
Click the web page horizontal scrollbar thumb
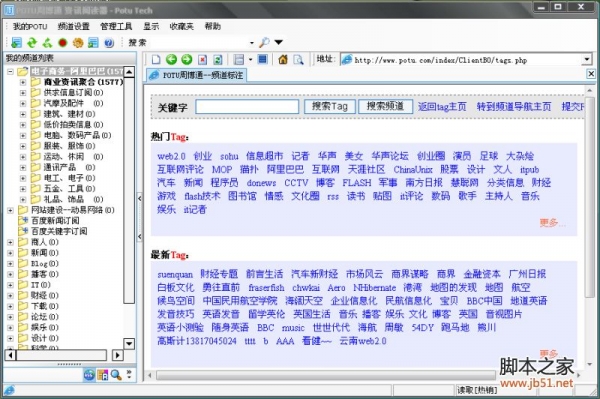326,375
